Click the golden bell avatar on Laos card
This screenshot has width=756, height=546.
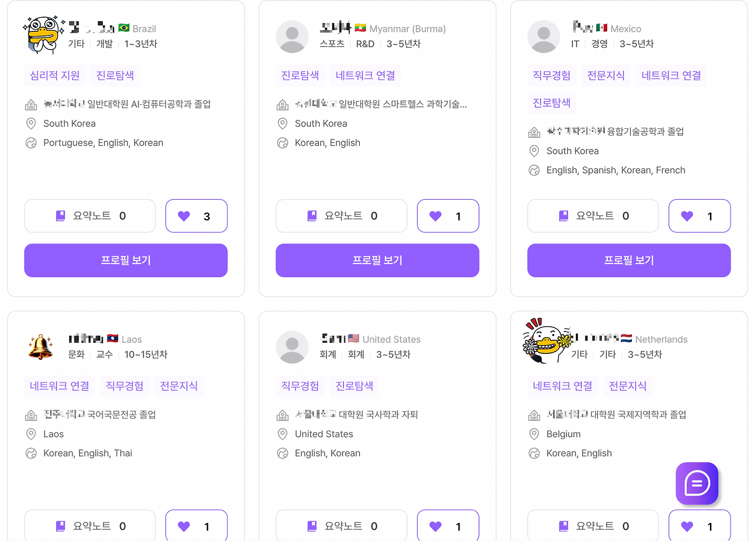pyautogui.click(x=40, y=347)
